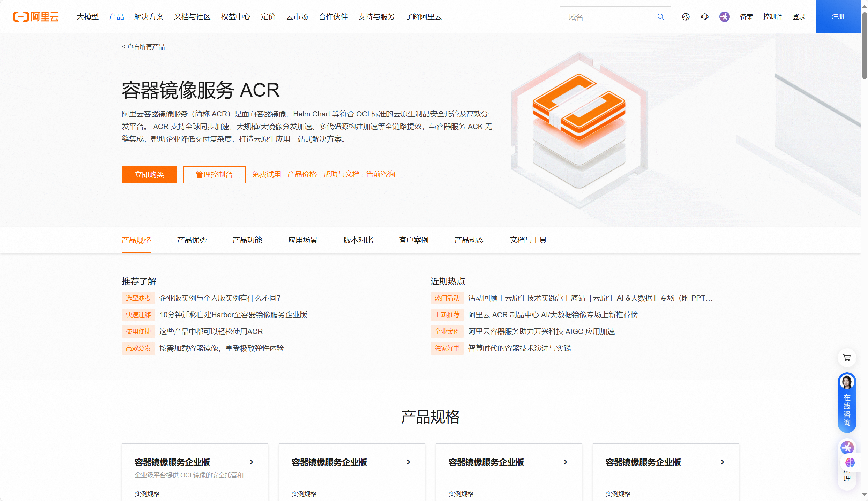Click the 选型参考 tag
The width and height of the screenshot is (868, 501).
click(139, 298)
